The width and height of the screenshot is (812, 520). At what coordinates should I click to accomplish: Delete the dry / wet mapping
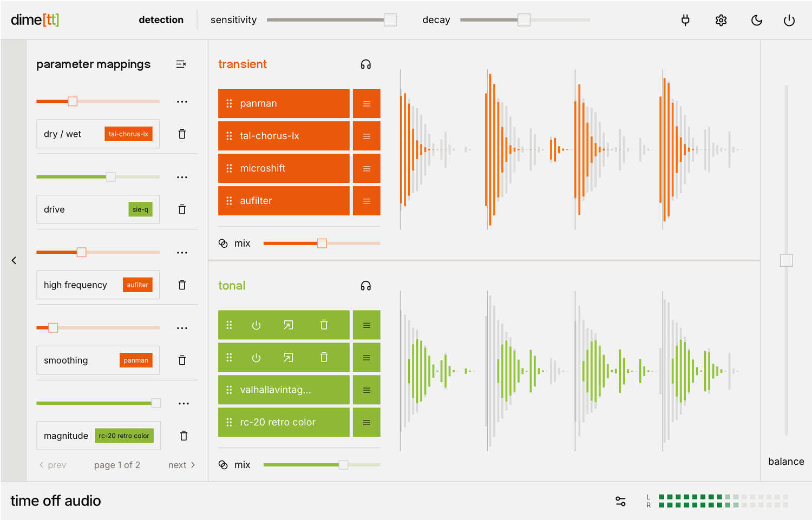[182, 134]
